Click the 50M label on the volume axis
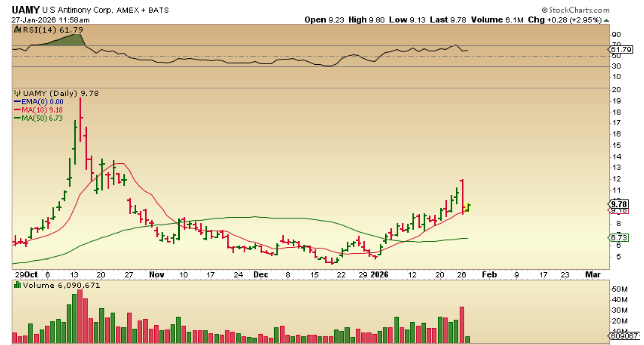 [620, 289]
